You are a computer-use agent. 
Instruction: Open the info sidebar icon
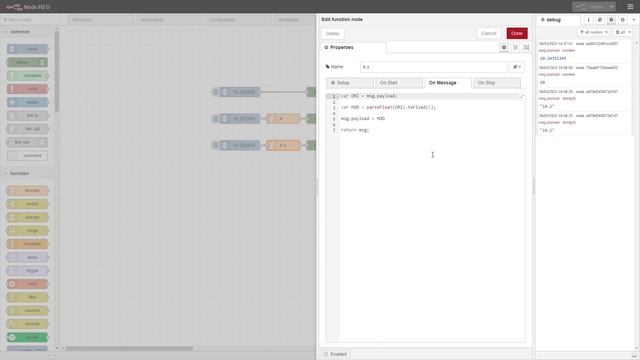588,20
